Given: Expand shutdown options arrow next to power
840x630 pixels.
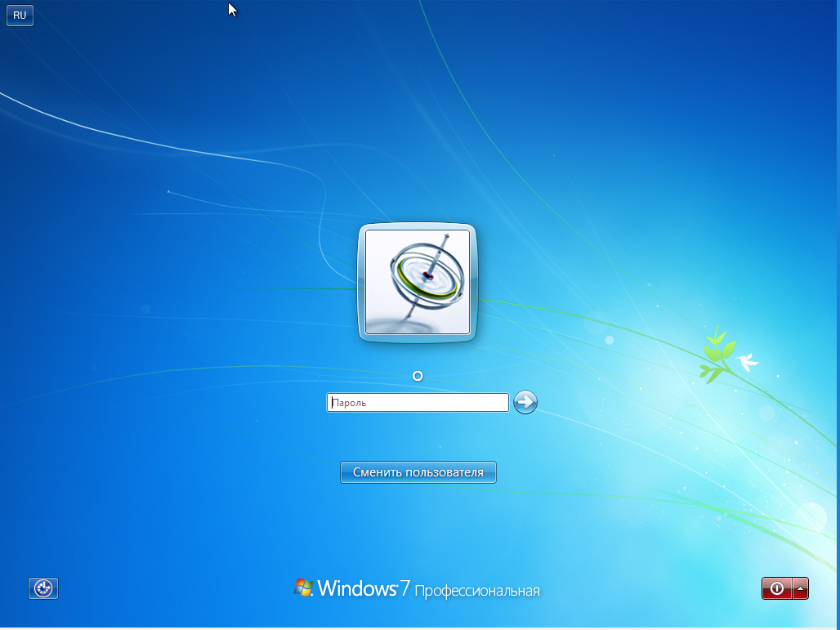Looking at the screenshot, I should pyautogui.click(x=800, y=588).
